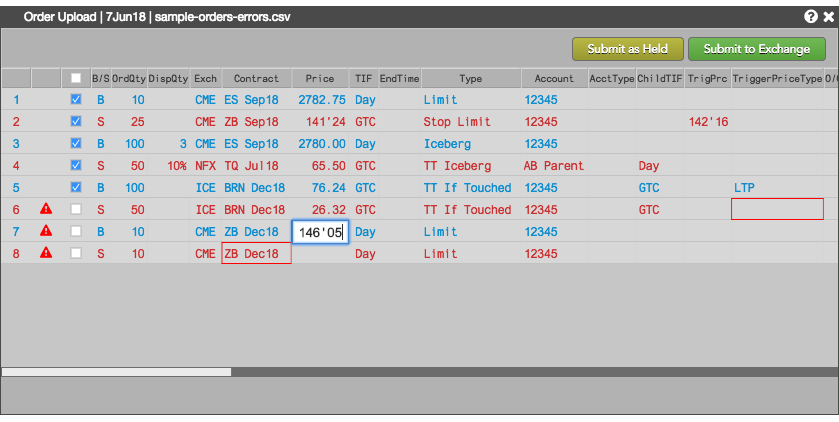The width and height of the screenshot is (839, 422).
Task: Check the checkbox for order row 8
Action: pos(76,253)
